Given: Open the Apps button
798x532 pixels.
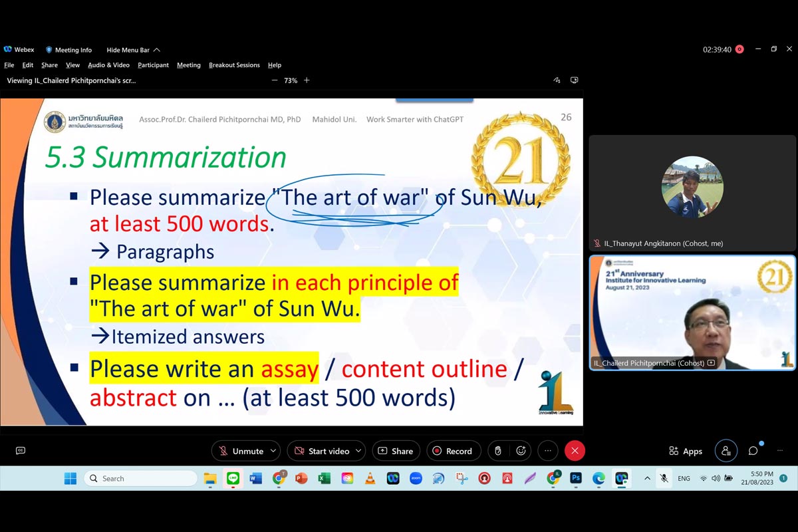Looking at the screenshot, I should click(x=686, y=451).
